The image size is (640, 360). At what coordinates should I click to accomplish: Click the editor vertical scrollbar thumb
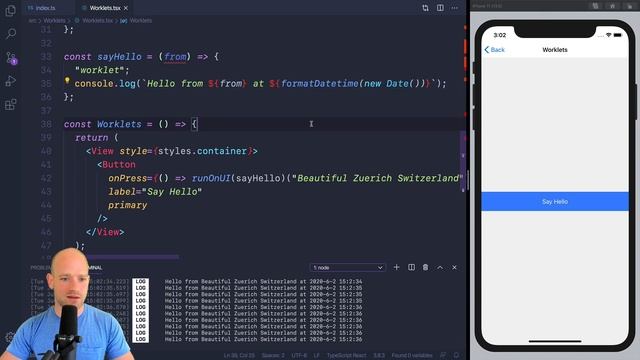click(463, 162)
